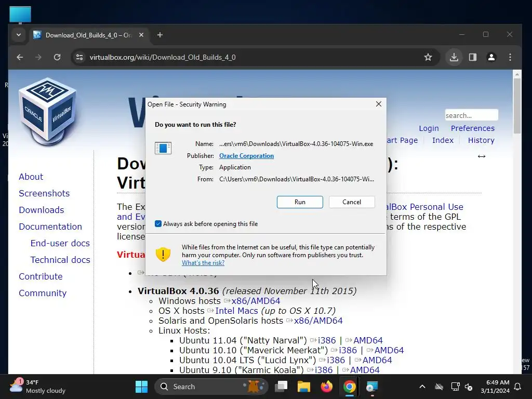
Task: Open Chrome downloads tray icon
Action: (454, 57)
